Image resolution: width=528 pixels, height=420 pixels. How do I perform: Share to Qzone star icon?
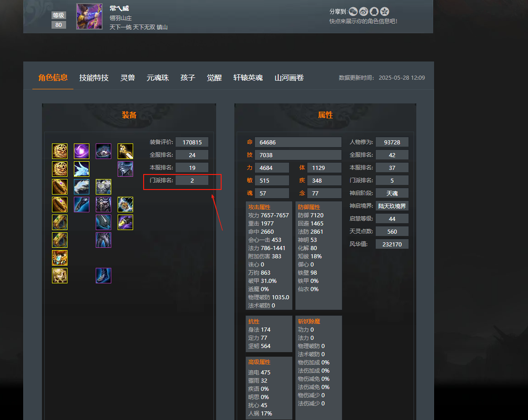pyautogui.click(x=384, y=12)
